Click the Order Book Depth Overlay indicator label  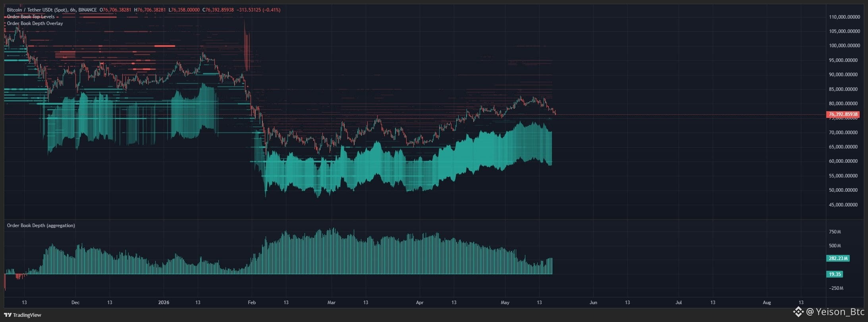click(x=35, y=23)
